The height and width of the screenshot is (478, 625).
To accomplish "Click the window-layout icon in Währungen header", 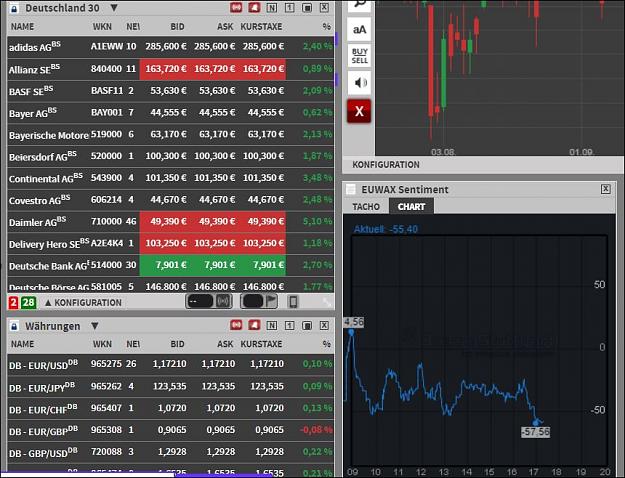I will click(307, 326).
